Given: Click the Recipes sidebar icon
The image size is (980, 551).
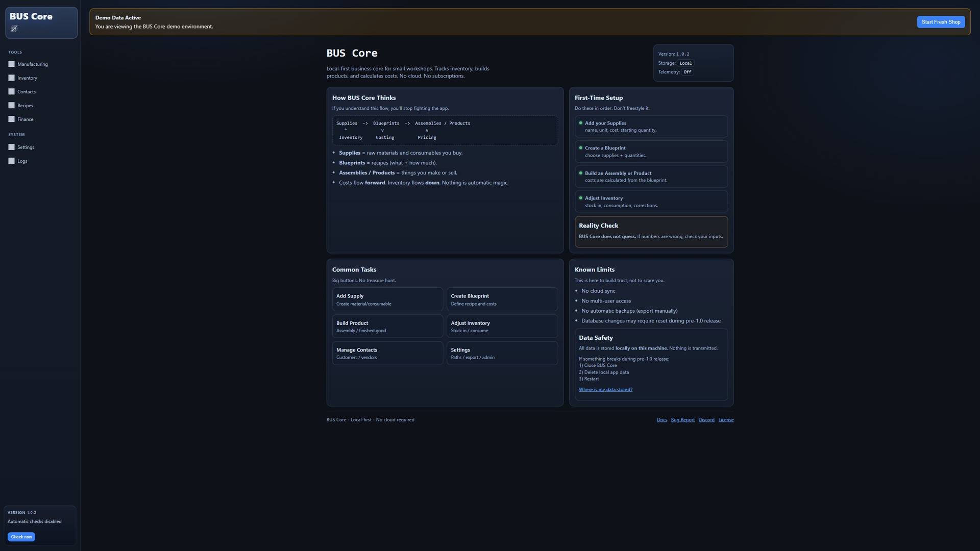Looking at the screenshot, I should [11, 106].
